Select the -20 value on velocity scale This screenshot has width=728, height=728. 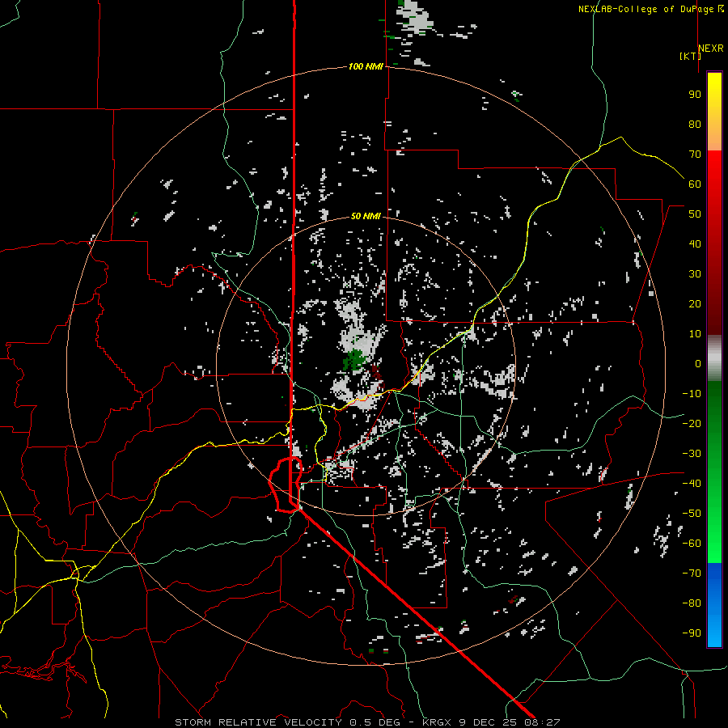[x=692, y=424]
